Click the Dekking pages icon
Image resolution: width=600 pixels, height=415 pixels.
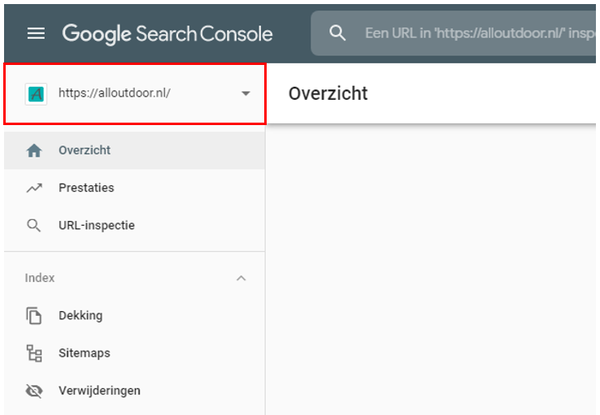click(x=34, y=316)
